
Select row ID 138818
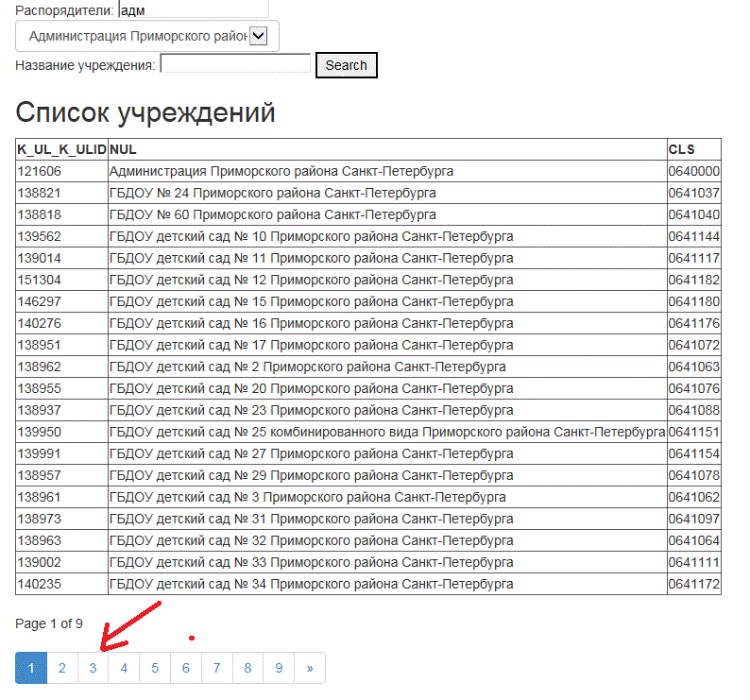click(61, 214)
